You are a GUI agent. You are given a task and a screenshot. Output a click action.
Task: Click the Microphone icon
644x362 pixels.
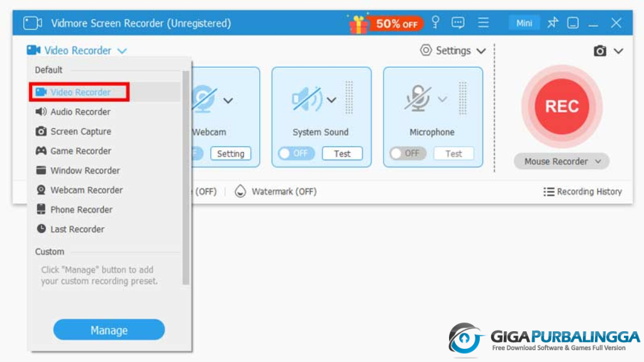coord(418,99)
